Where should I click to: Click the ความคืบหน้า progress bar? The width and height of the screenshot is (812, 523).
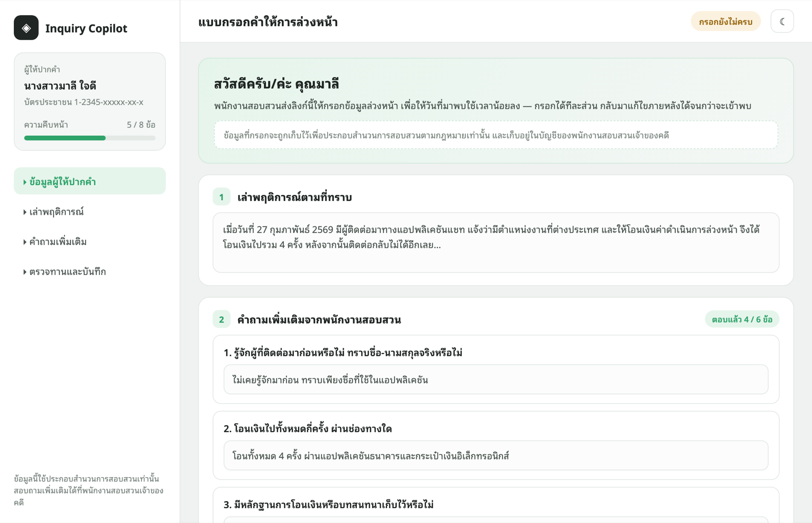pyautogui.click(x=90, y=138)
